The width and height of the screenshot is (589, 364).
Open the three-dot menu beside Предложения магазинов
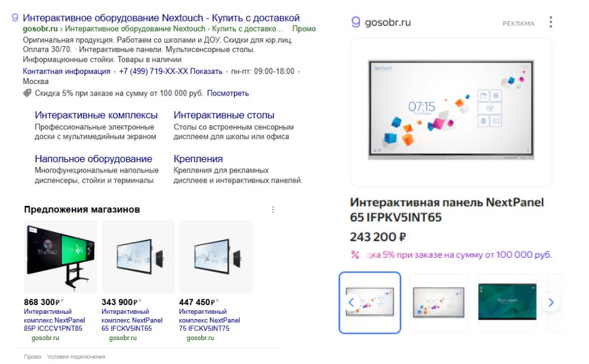coord(273,209)
